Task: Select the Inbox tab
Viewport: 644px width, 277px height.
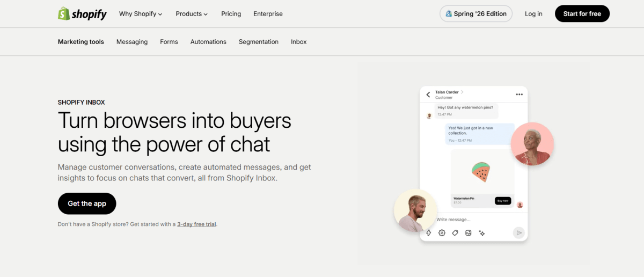Action: [299, 42]
